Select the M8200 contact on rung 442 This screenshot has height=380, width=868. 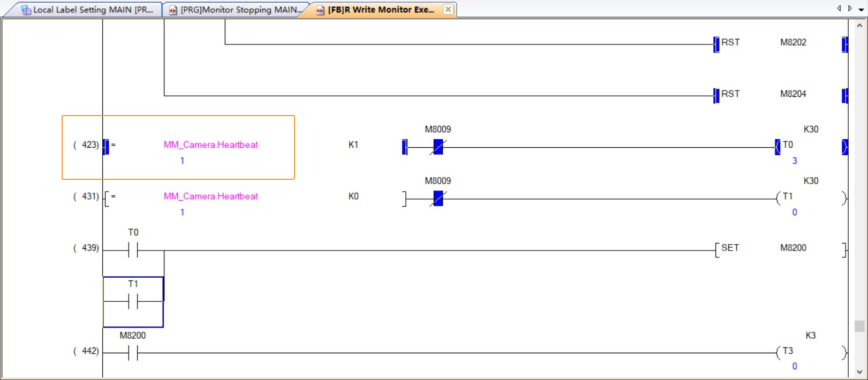click(x=133, y=353)
